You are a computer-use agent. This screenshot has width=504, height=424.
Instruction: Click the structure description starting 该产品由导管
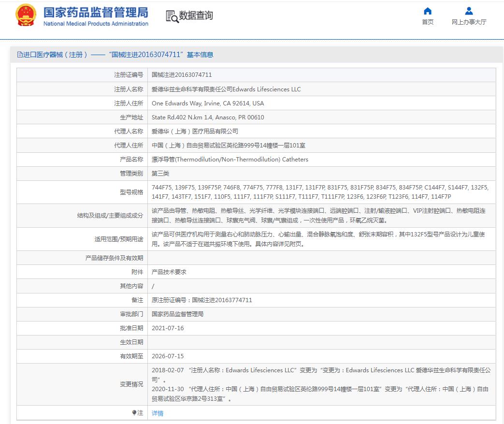point(318,216)
